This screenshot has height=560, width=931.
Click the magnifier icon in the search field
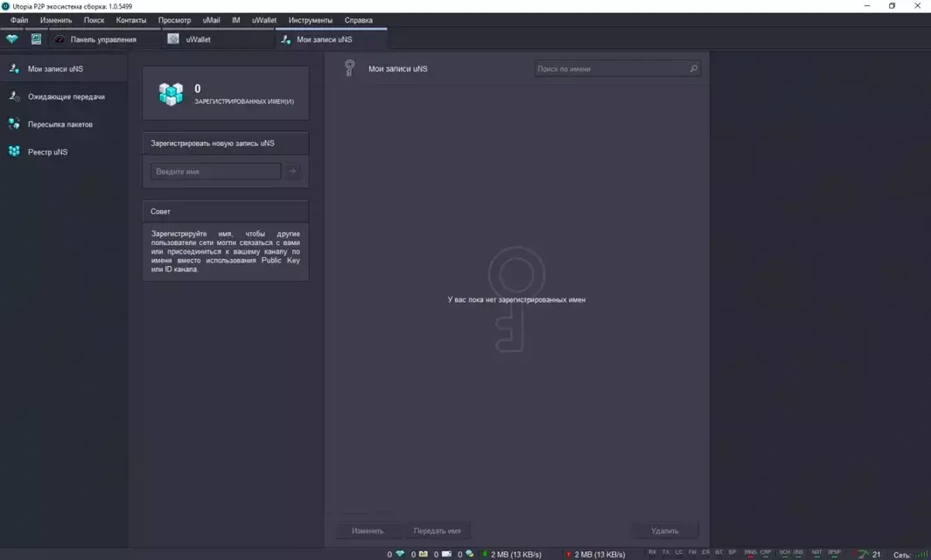[693, 69]
